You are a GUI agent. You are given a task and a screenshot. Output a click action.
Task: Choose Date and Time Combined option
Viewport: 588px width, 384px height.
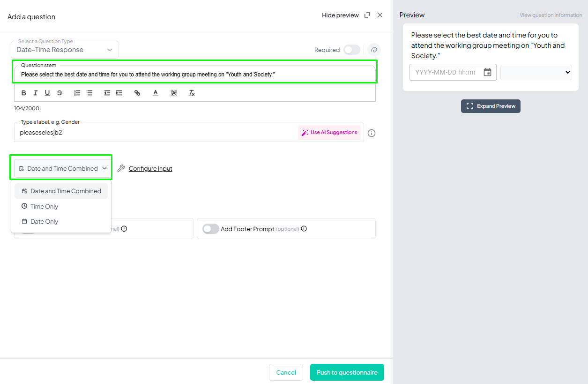tap(61, 191)
